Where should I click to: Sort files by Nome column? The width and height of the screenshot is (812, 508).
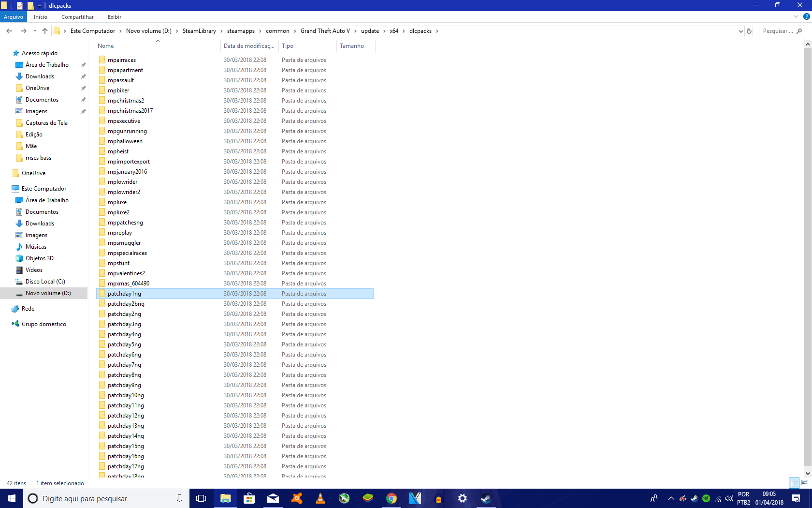(x=106, y=46)
